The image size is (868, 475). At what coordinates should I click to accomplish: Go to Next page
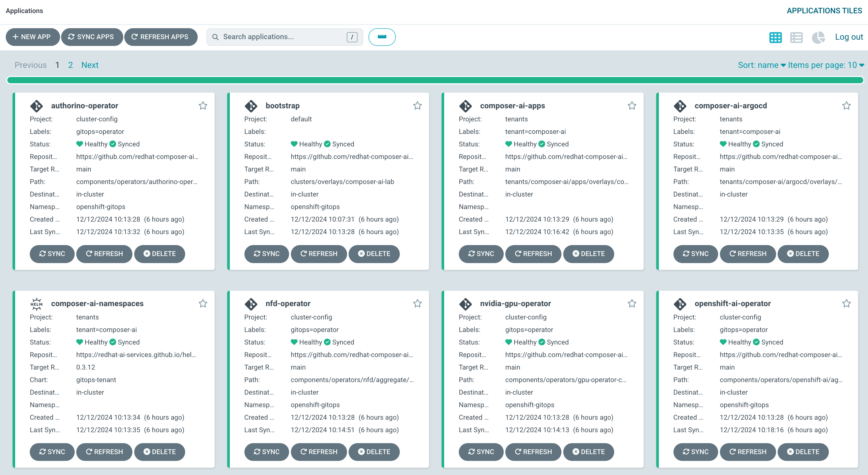coord(90,65)
